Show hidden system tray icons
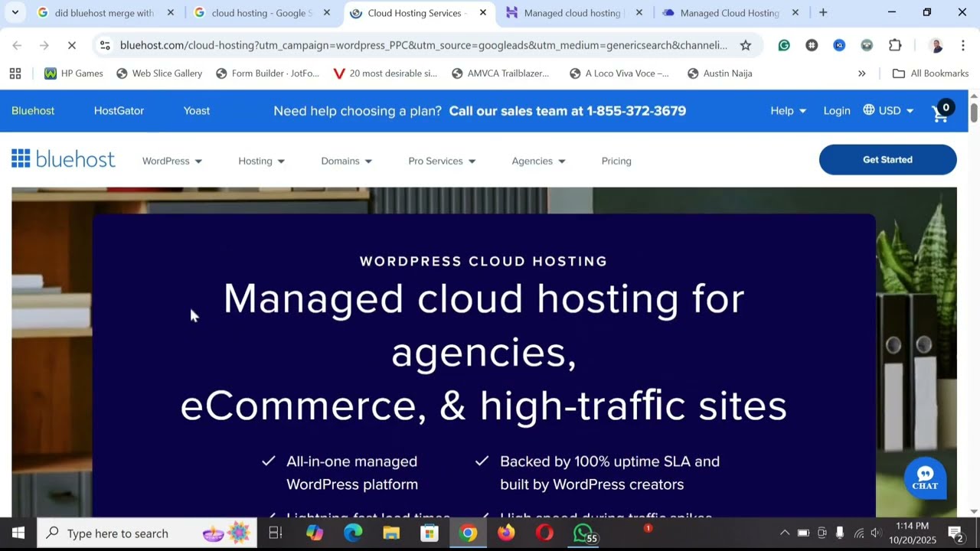Viewport: 980px width, 551px height. point(784,533)
